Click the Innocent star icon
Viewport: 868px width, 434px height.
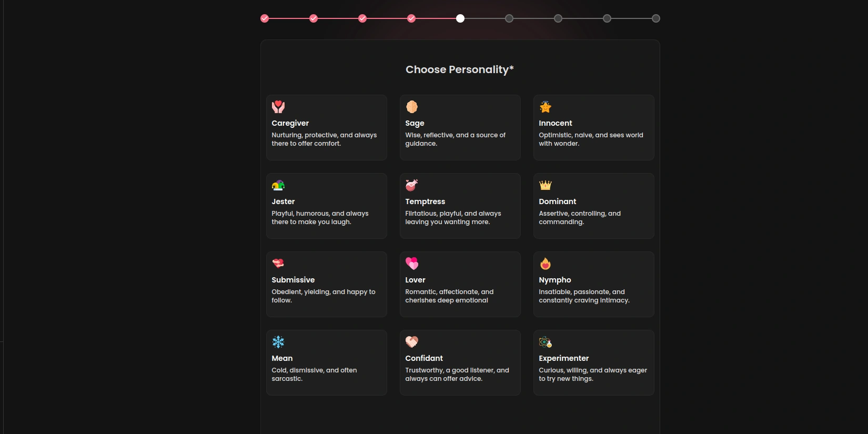pyautogui.click(x=546, y=107)
